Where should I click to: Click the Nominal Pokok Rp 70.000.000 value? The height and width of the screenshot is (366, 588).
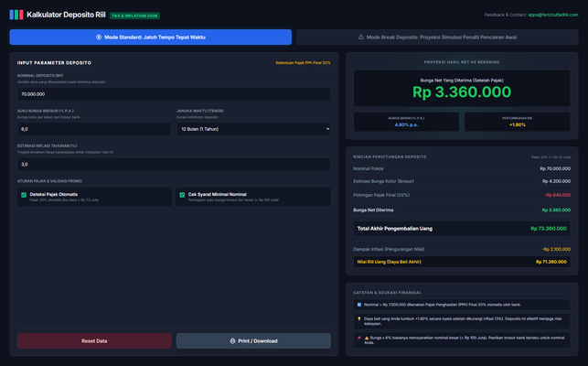point(555,168)
